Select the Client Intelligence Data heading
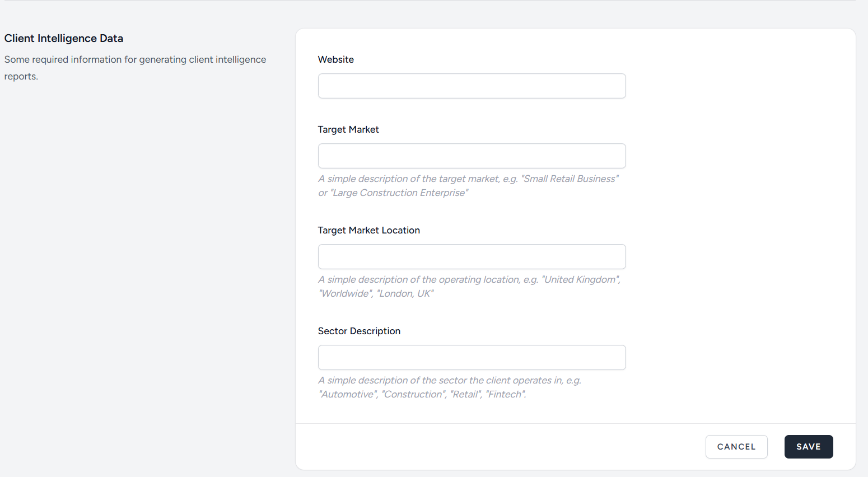Viewport: 868px width, 477px height. [x=64, y=38]
